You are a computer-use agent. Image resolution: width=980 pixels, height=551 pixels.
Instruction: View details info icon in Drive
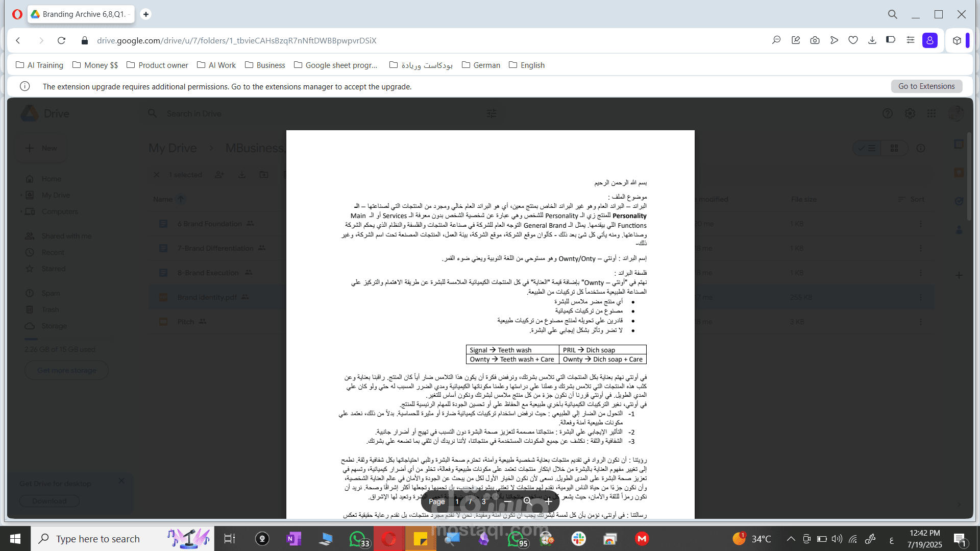(x=921, y=148)
